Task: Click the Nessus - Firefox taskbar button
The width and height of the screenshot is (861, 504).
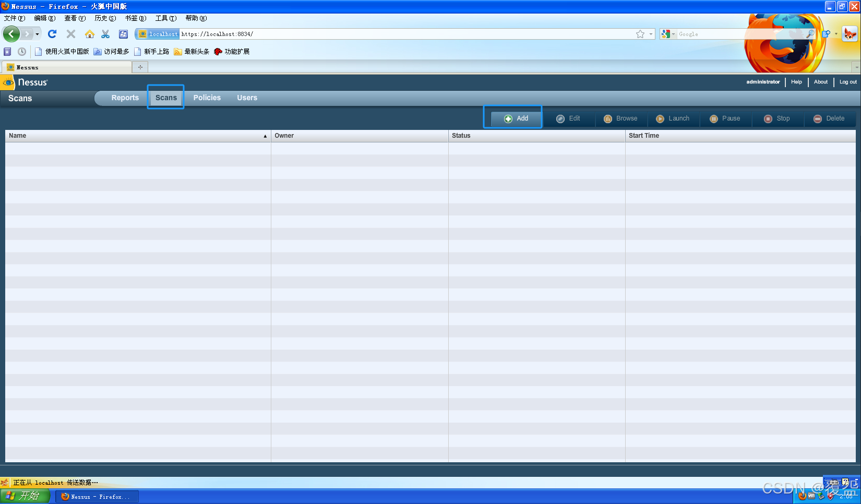Action: coord(97,497)
